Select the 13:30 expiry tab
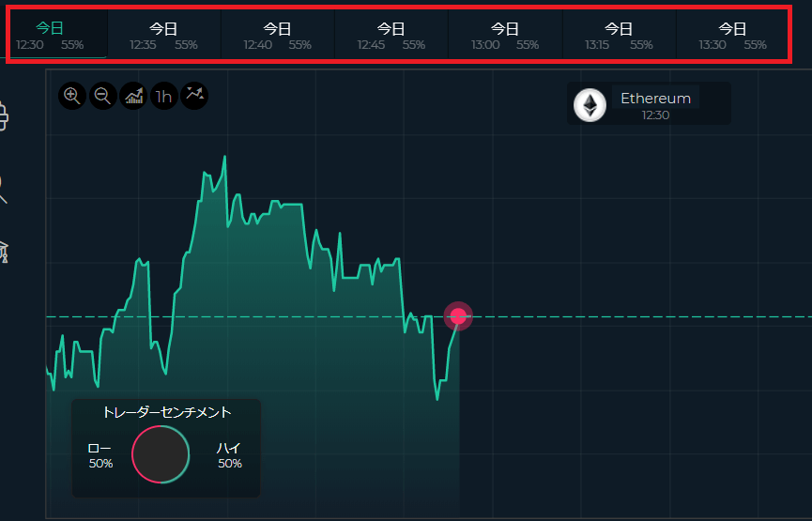 pos(733,36)
